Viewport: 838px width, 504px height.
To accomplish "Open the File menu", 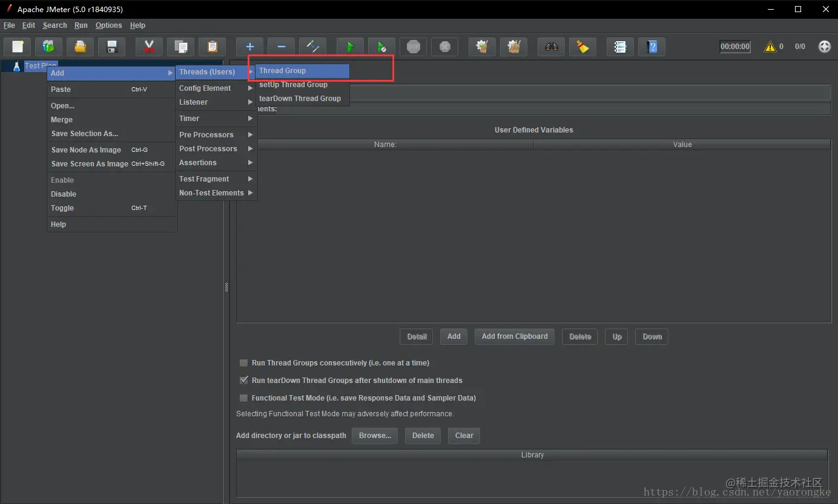I will coord(9,25).
